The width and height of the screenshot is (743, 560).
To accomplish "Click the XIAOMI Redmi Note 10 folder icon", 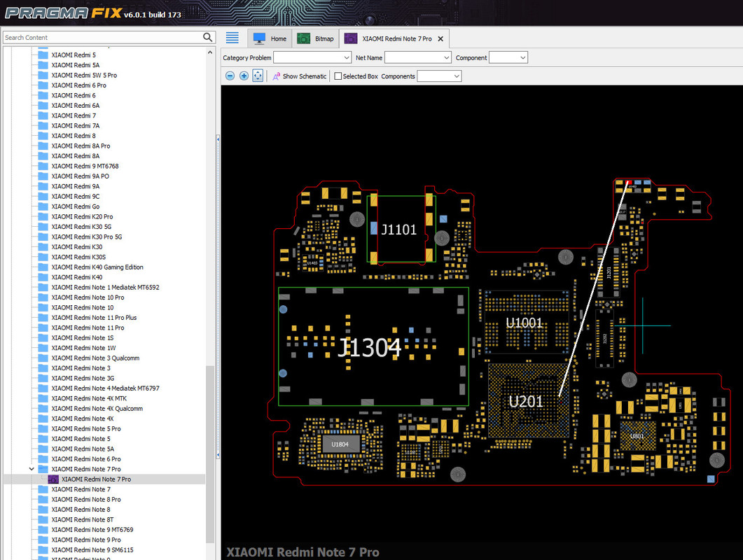I will pyautogui.click(x=43, y=307).
